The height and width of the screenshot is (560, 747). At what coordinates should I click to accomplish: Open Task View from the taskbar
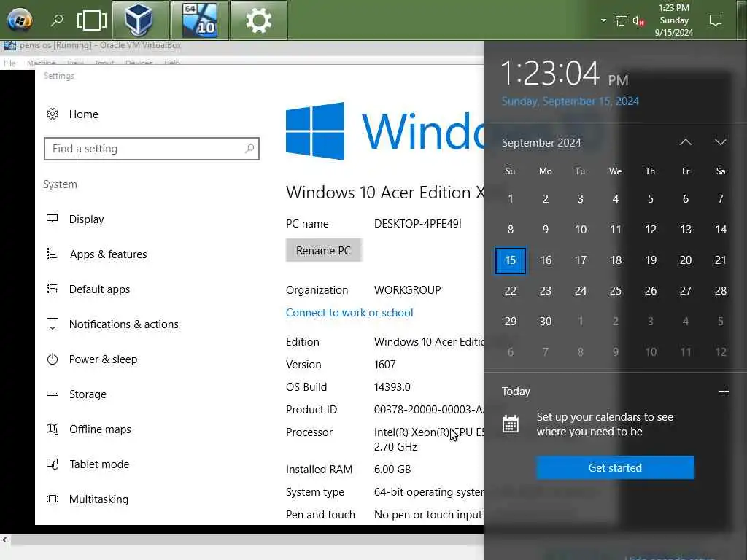click(x=91, y=20)
